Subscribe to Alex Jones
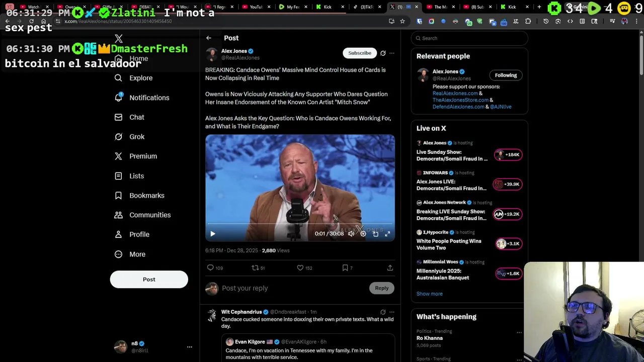 point(360,53)
